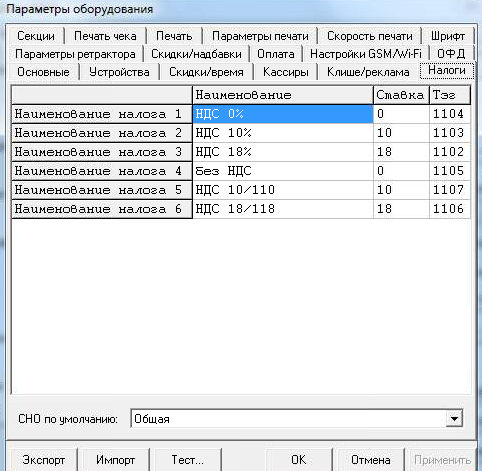482x471 pixels.
Task: Switch to the Печать чека tab
Action: (105, 36)
